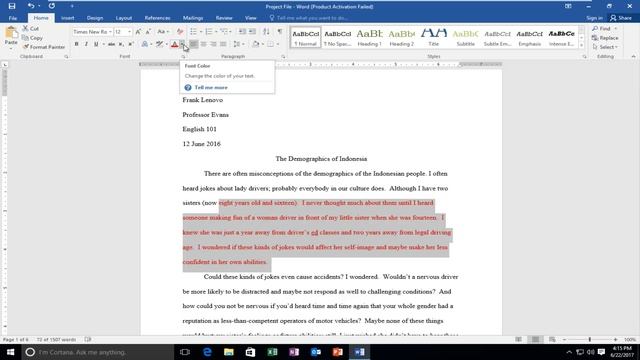Apply text highlight color
Screen dimensions: 640x360
pos(159,44)
